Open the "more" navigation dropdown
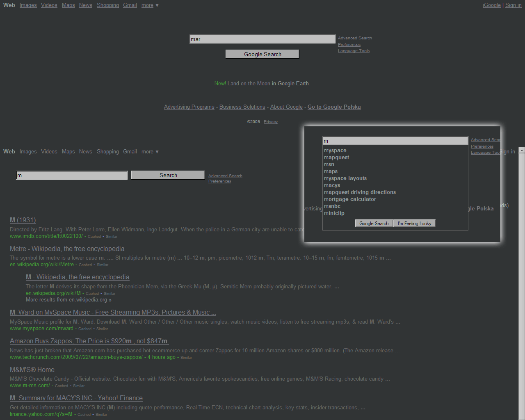This screenshot has height=420, width=525. 150,5
